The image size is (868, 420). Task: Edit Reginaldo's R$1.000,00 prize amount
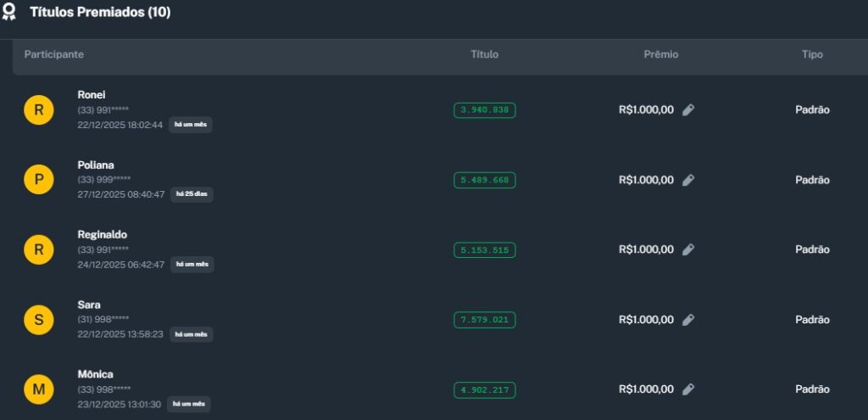688,249
